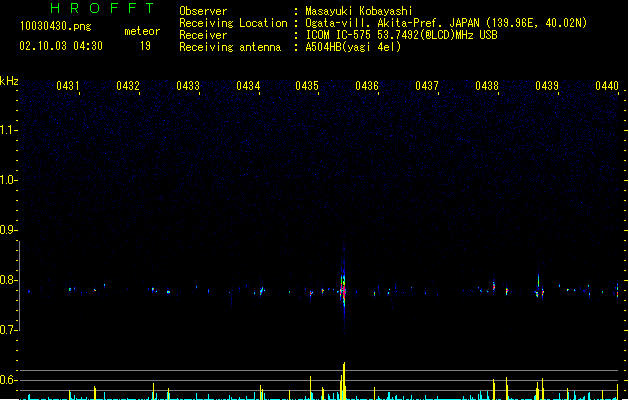Click the 0439 time marker
629x400 pixels.
coord(547,86)
